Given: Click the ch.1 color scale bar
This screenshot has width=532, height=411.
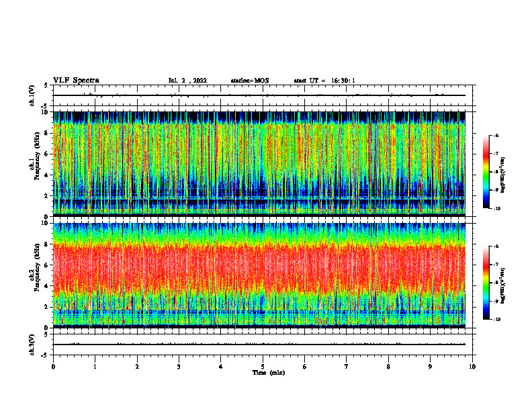Looking at the screenshot, I should 486,172.
